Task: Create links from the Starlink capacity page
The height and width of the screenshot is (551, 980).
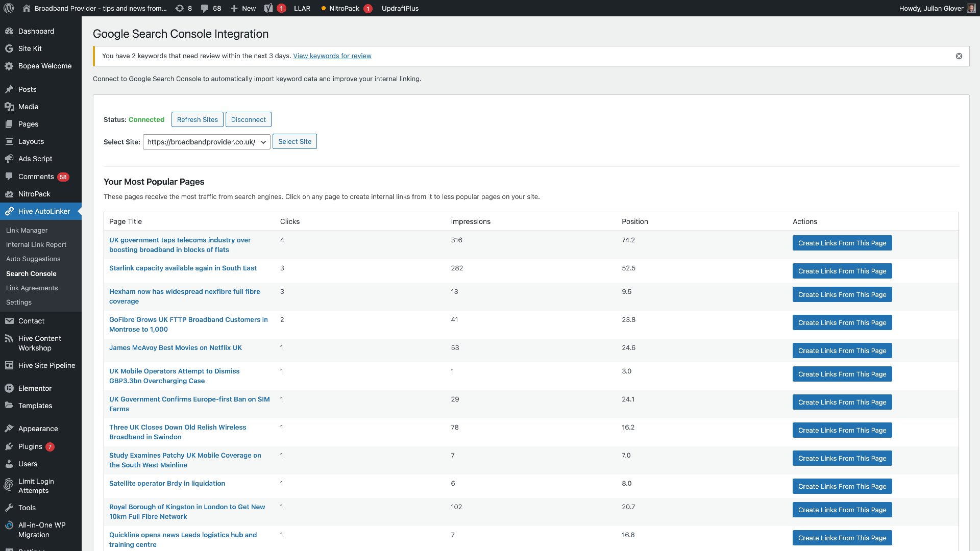Action: point(842,271)
